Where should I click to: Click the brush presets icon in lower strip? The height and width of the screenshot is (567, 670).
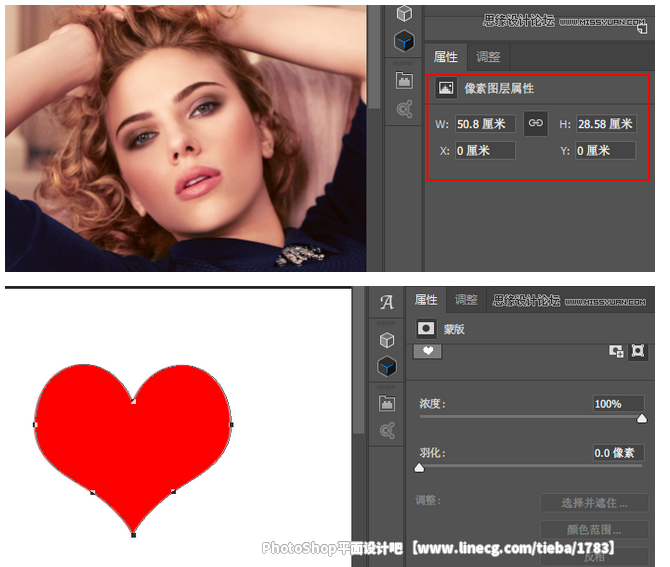[387, 431]
